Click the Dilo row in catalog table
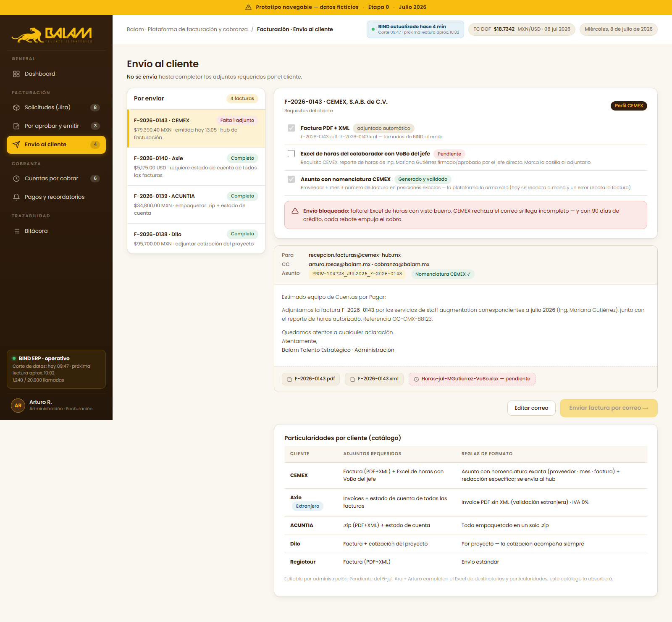 click(x=466, y=544)
